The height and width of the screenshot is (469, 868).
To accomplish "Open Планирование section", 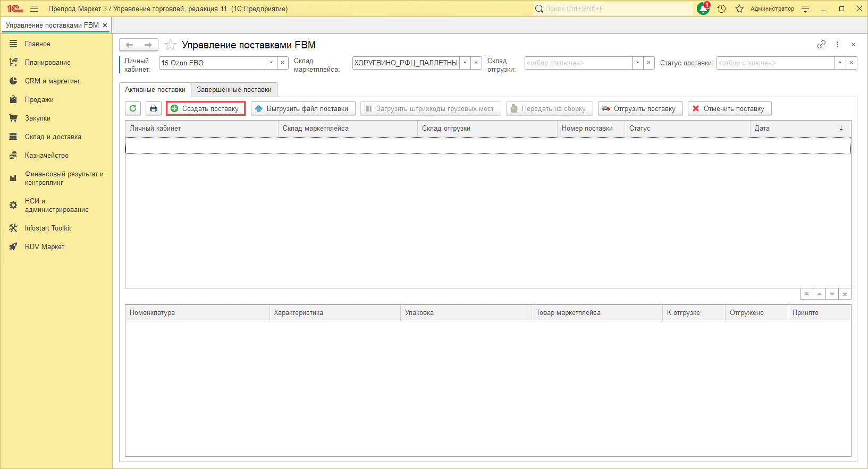I will click(x=56, y=62).
